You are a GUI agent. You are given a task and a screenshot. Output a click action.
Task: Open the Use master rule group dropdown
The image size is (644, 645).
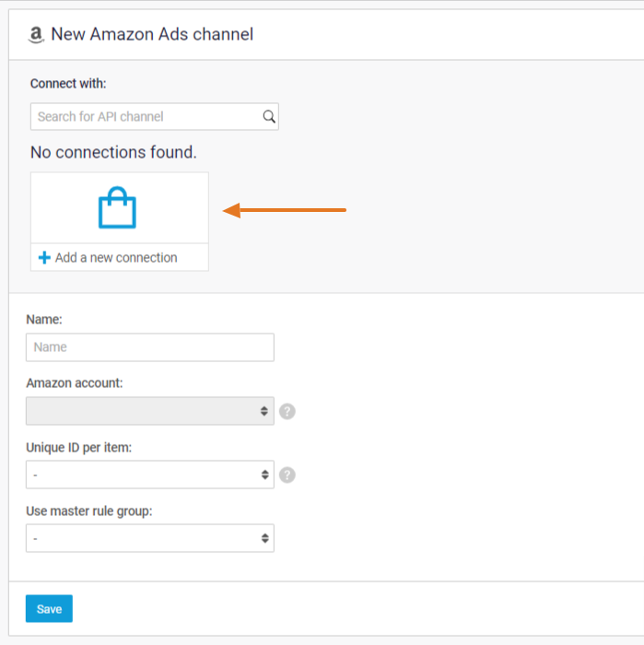[149, 538]
